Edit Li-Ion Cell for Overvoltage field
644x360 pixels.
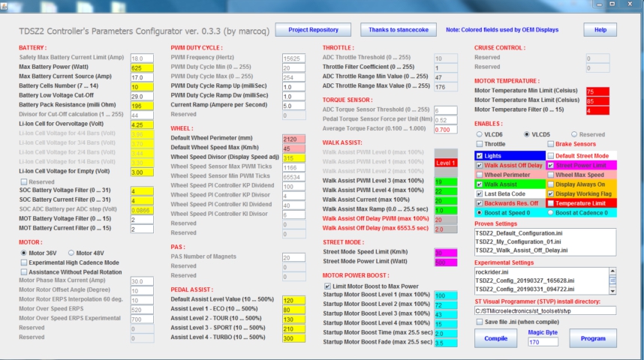142,124
